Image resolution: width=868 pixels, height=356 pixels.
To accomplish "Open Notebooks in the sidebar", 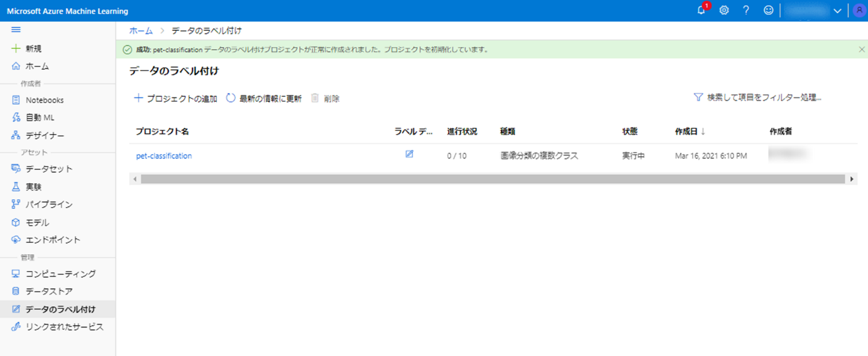I will pos(38,100).
